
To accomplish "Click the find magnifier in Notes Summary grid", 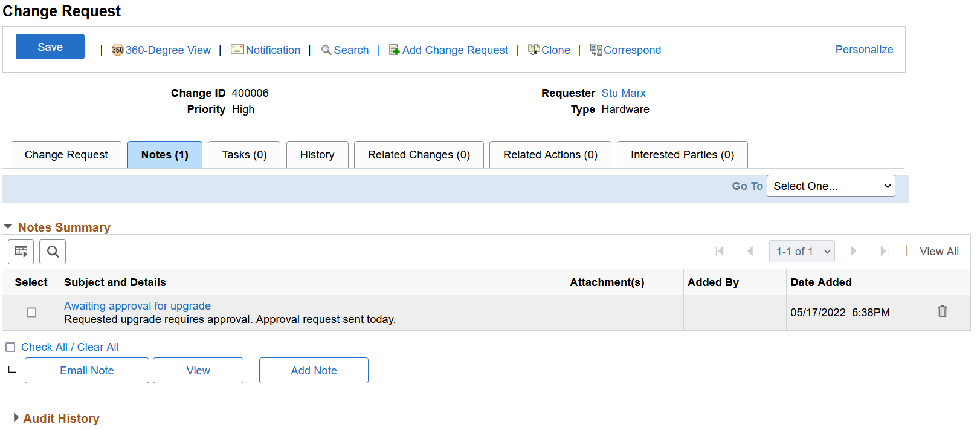I will tap(53, 252).
